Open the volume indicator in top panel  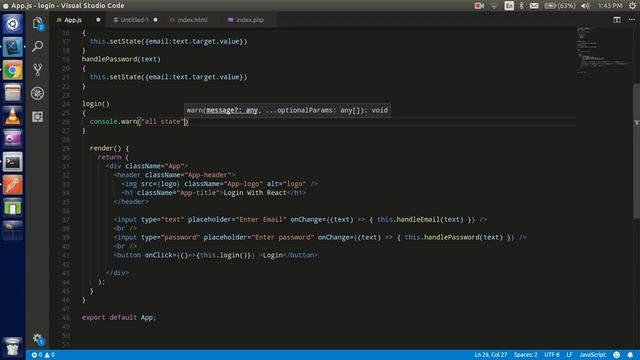pos(586,6)
